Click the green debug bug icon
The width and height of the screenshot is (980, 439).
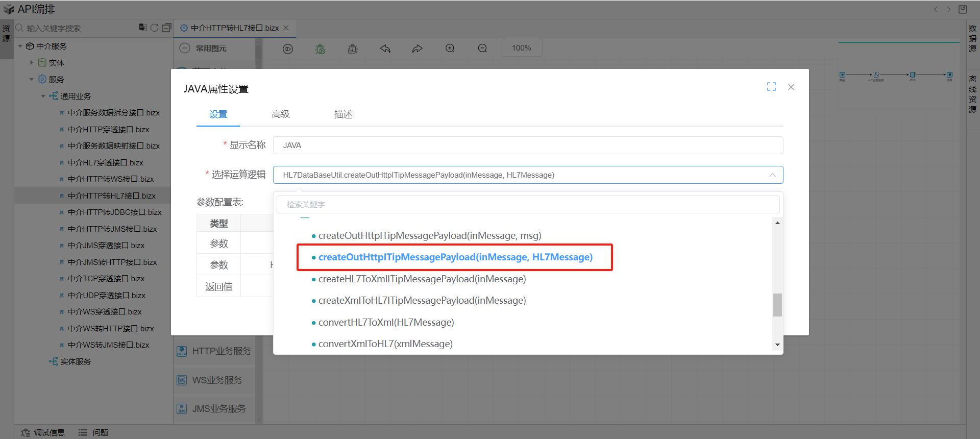coord(320,48)
